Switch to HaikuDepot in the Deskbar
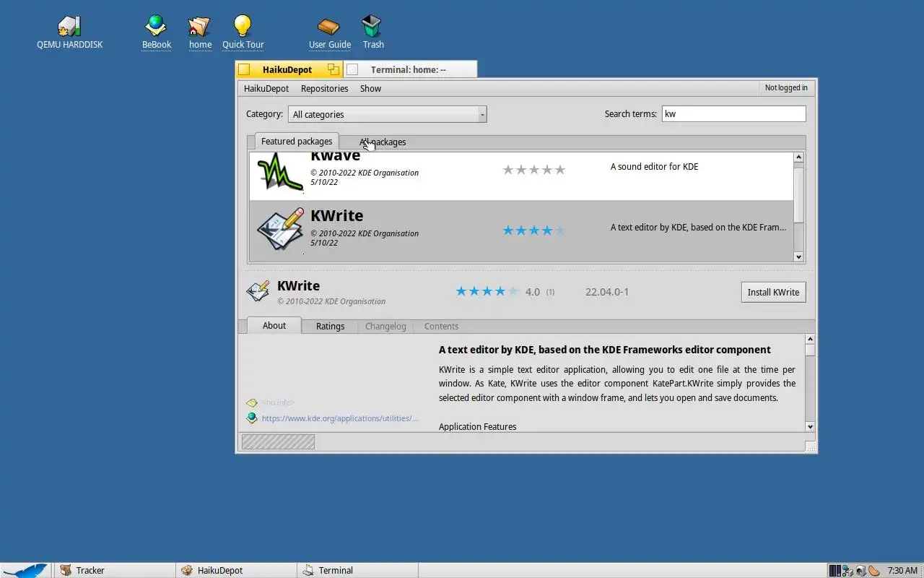Screen dimensions: 924x578 coord(236,570)
